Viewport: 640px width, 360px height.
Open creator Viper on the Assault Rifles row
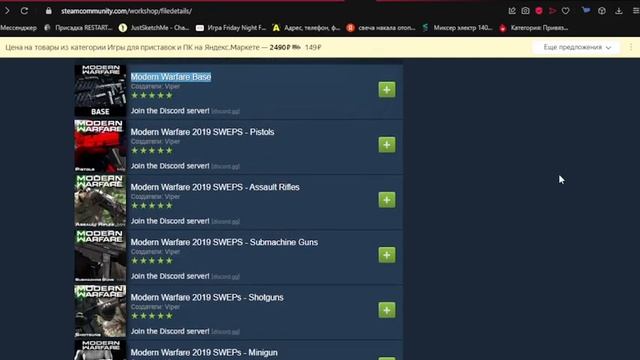(172, 197)
